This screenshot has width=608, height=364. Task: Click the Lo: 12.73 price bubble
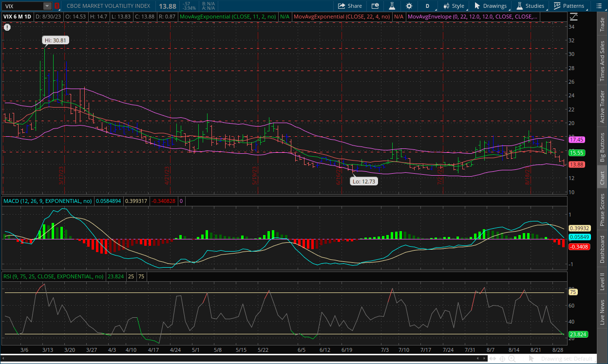pyautogui.click(x=364, y=181)
